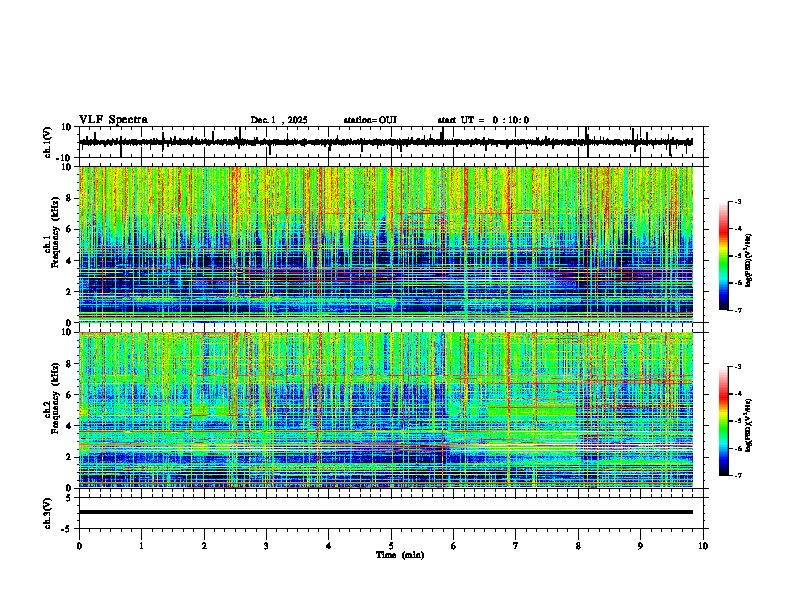Click the "ch.3(V)" axis label

click(x=48, y=513)
